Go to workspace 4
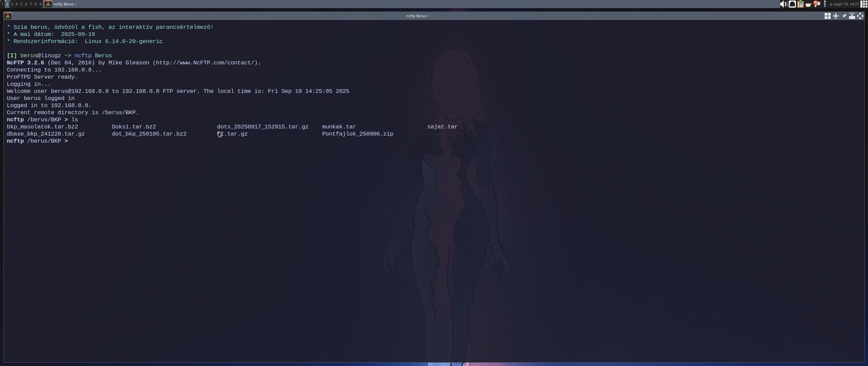 point(17,4)
